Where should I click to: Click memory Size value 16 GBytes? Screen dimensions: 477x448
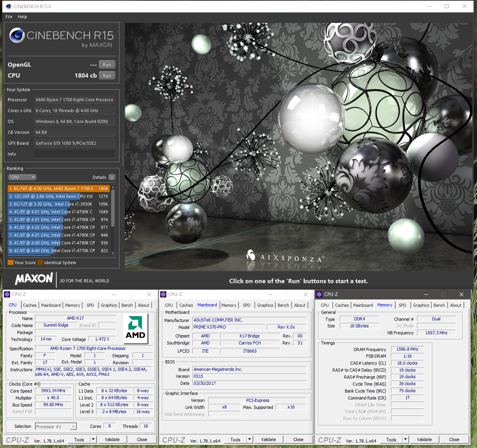pos(359,326)
